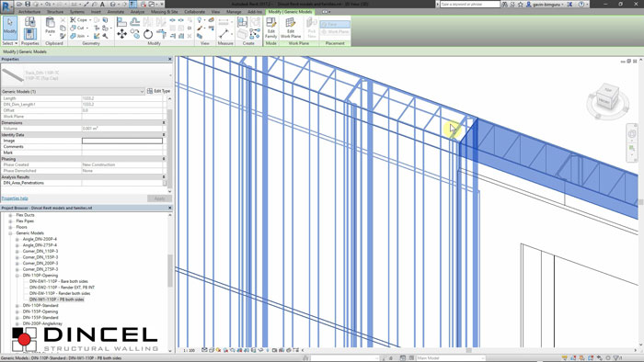Select the Copy tool in Modify panel

coord(134,34)
